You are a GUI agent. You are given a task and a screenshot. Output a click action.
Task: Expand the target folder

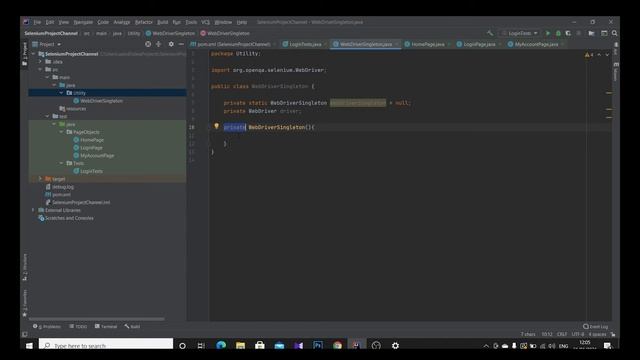point(40,179)
